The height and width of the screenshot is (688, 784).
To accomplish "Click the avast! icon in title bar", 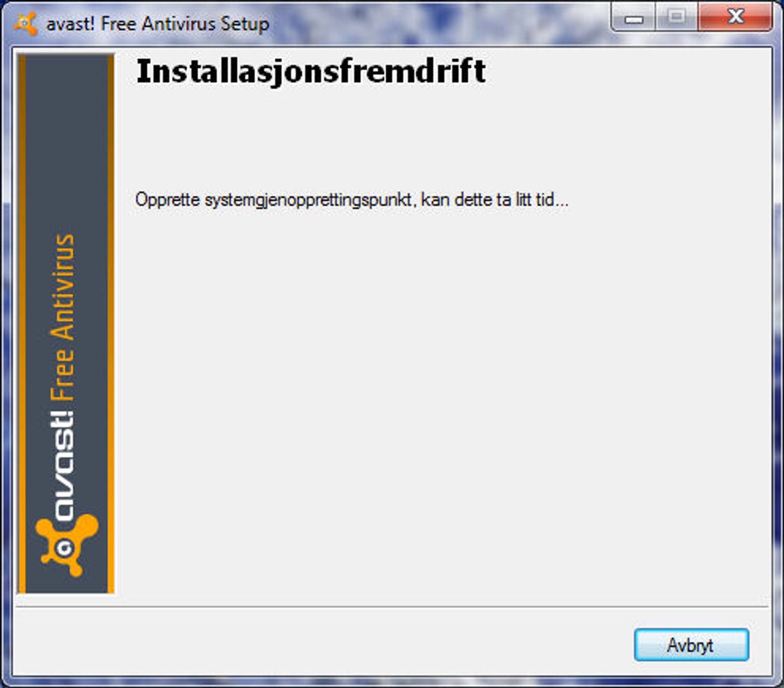I will 25,24.
